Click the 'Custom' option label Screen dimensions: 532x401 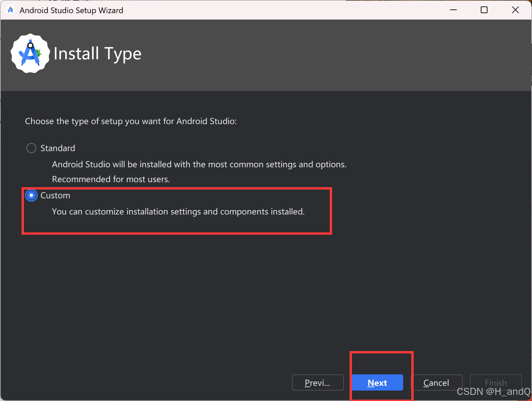click(x=55, y=195)
